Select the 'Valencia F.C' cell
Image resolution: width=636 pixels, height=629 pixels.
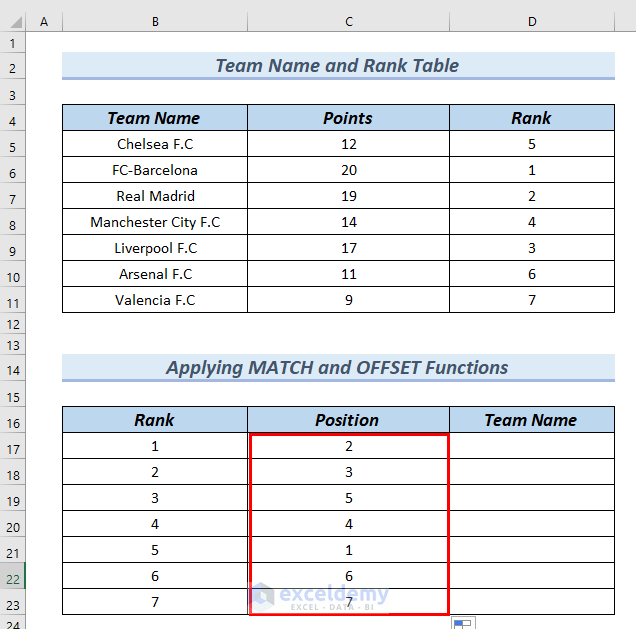(155, 300)
